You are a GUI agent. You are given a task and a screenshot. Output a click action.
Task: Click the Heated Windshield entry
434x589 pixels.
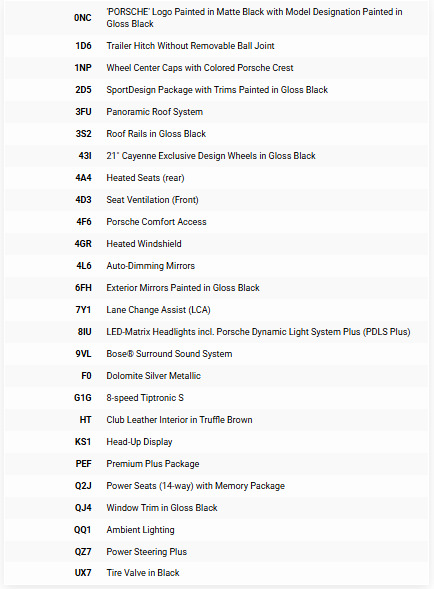144,244
